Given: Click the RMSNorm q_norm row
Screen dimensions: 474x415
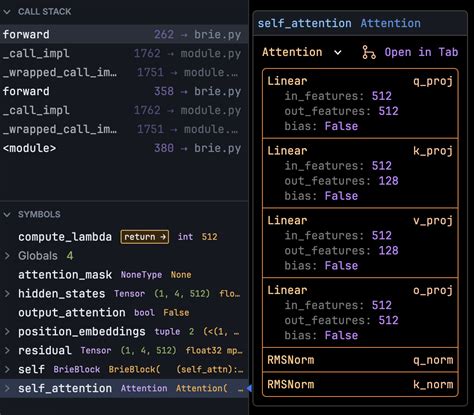Looking at the screenshot, I should tap(360, 360).
